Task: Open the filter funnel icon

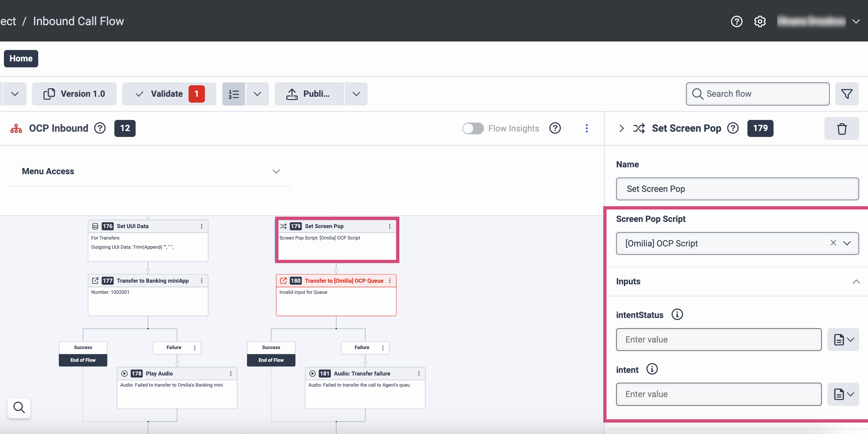Action: coord(846,94)
